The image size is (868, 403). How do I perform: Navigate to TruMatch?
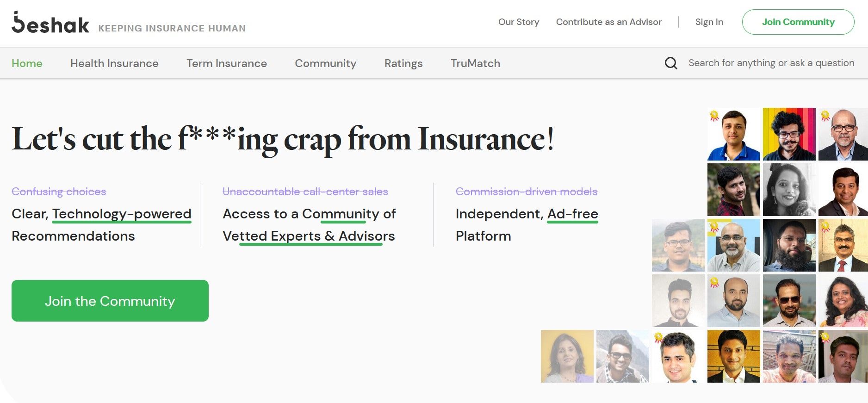coord(475,63)
